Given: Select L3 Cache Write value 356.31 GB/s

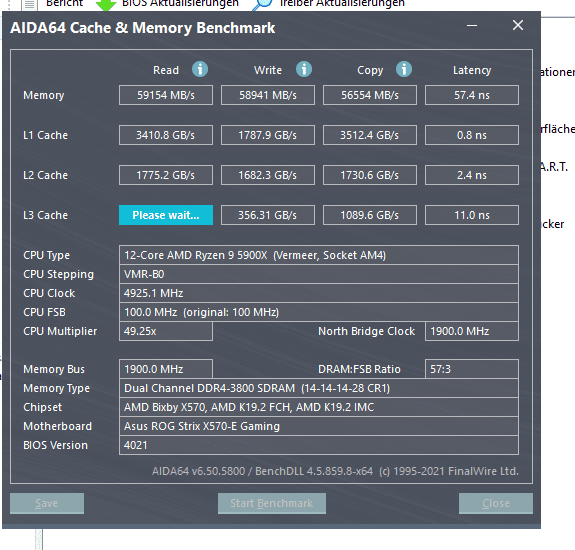Looking at the screenshot, I should pyautogui.click(x=268, y=215).
